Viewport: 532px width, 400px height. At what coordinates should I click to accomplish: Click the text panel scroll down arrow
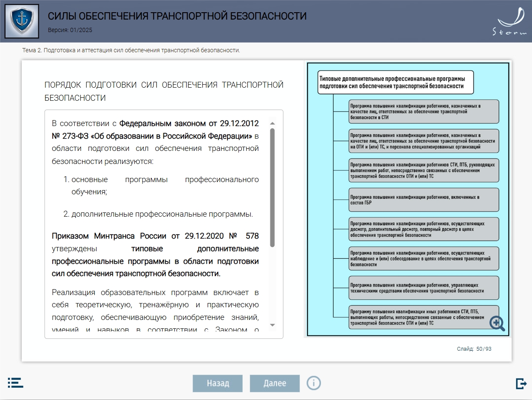pyautogui.click(x=272, y=325)
